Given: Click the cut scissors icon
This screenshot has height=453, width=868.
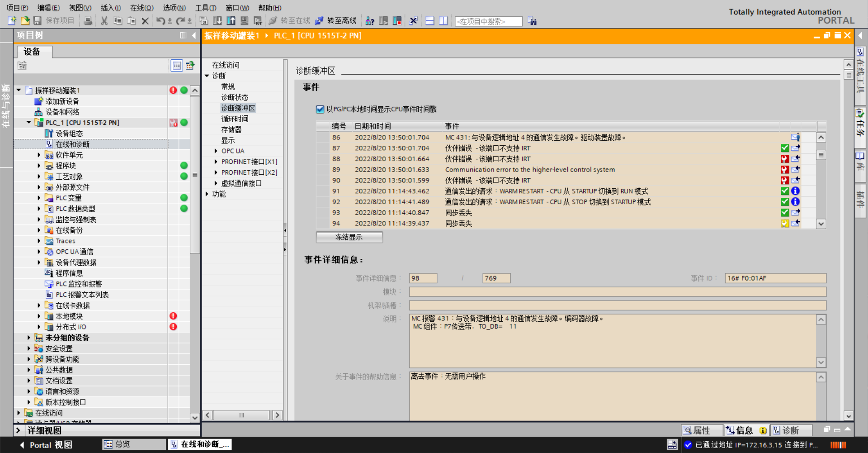Looking at the screenshot, I should 104,21.
